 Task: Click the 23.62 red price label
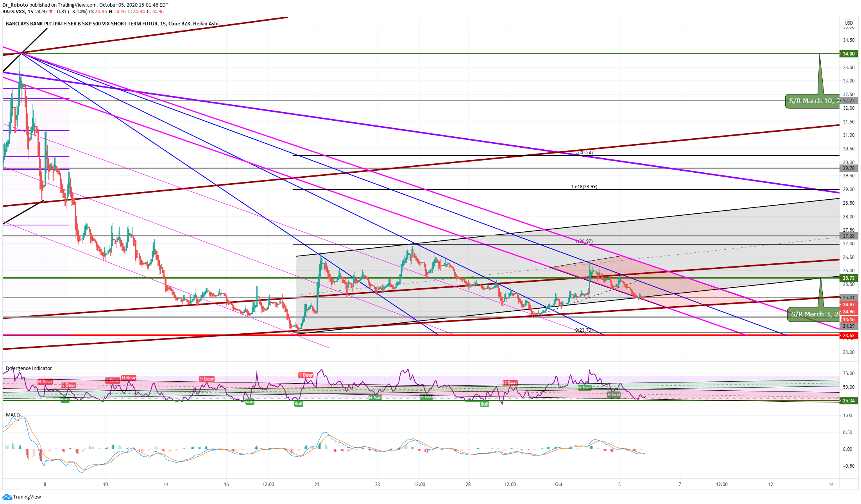click(x=848, y=335)
